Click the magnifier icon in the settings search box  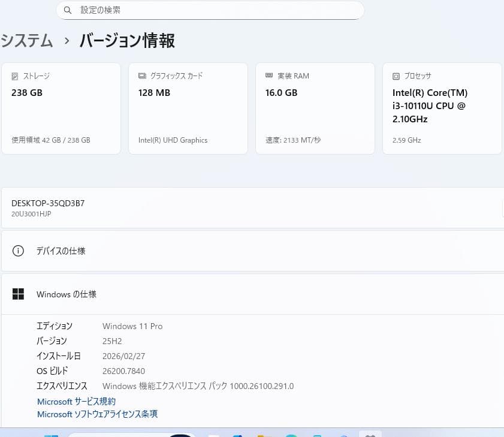tap(68, 10)
